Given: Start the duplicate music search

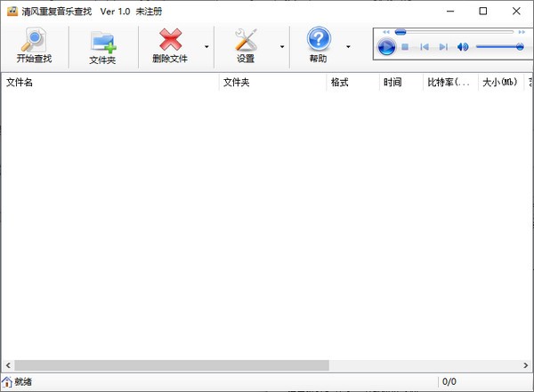Looking at the screenshot, I should tap(34, 46).
